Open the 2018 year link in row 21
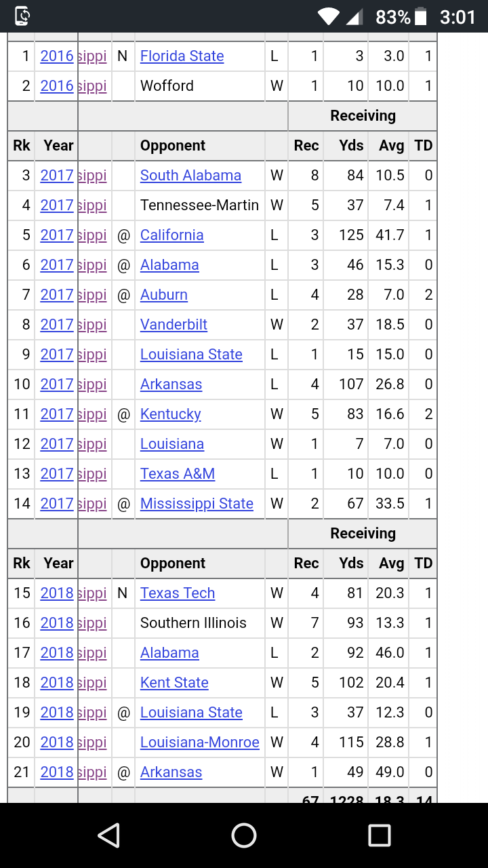488x868 pixels. click(57, 772)
